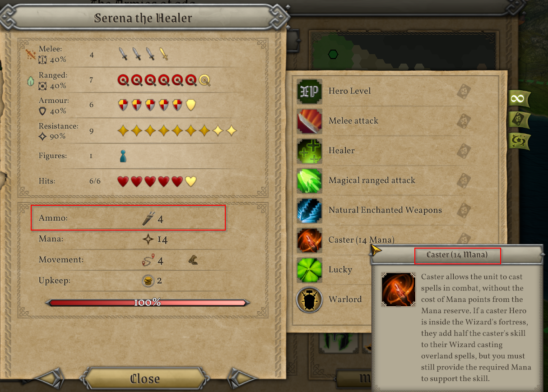Viewport: 548px width, 392px height.
Task: Click the Lucky four-leaf clover icon
Action: coord(309,270)
